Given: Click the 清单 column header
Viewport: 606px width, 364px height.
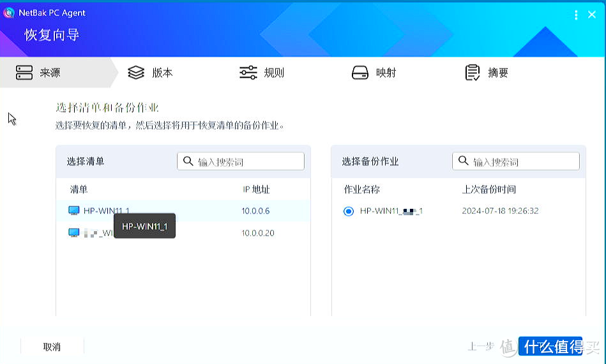Looking at the screenshot, I should (x=79, y=189).
